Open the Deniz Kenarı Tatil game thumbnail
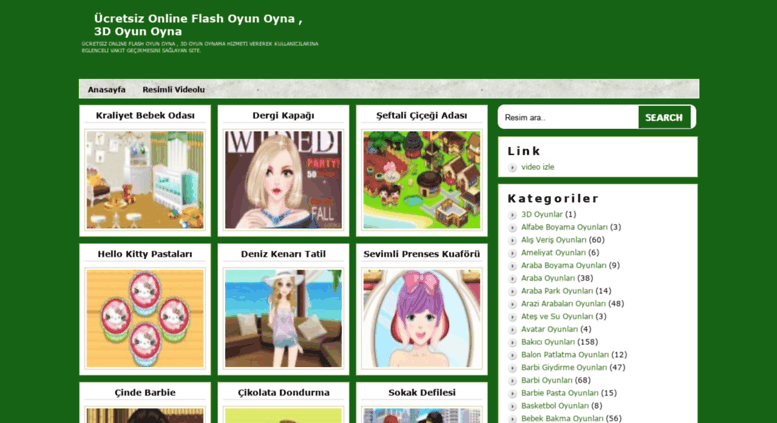 click(x=283, y=318)
